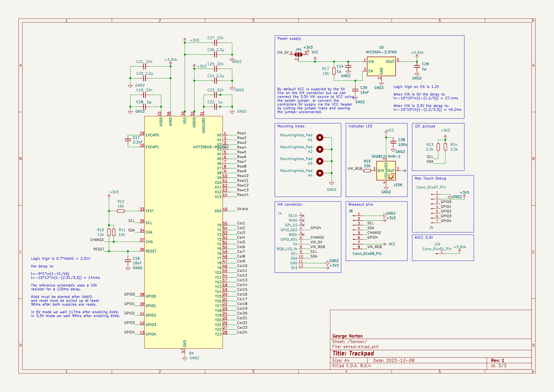554x392 pixels.
Task: Click the VIK connector box title
Action: point(290,204)
